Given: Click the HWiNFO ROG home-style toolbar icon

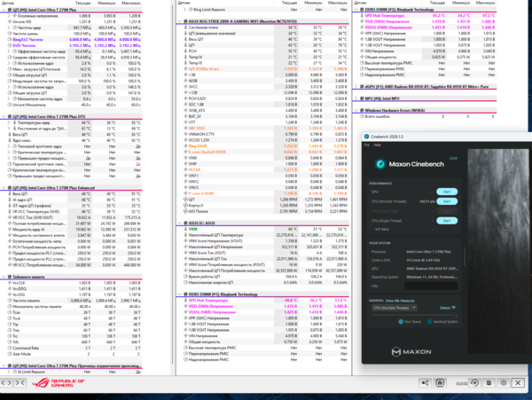Looking at the screenshot, I should click(x=440, y=383).
